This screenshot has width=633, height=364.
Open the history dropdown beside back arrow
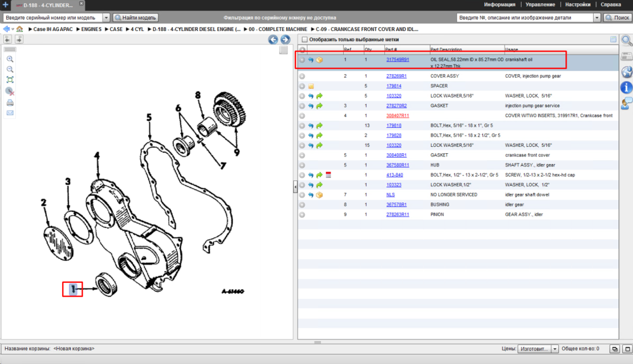tap(13, 30)
